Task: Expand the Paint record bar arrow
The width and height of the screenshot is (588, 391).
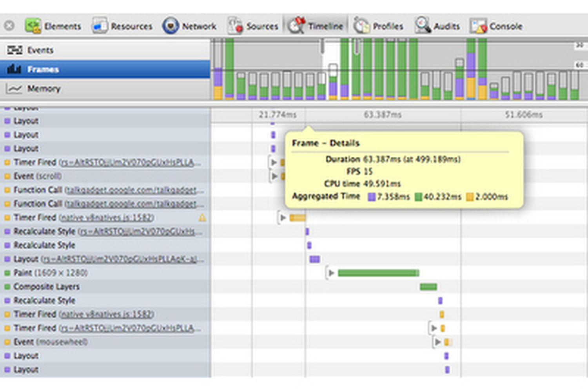Action: [x=331, y=273]
